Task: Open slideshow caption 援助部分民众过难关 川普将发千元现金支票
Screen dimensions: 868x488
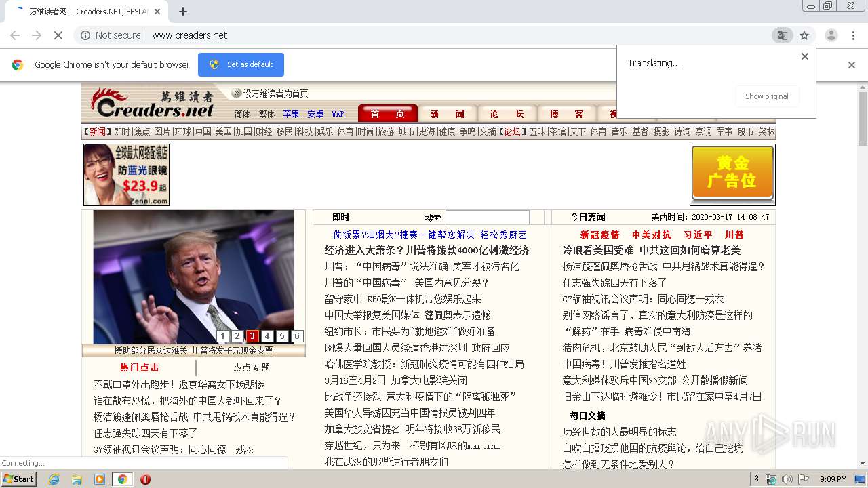Action: (193, 350)
